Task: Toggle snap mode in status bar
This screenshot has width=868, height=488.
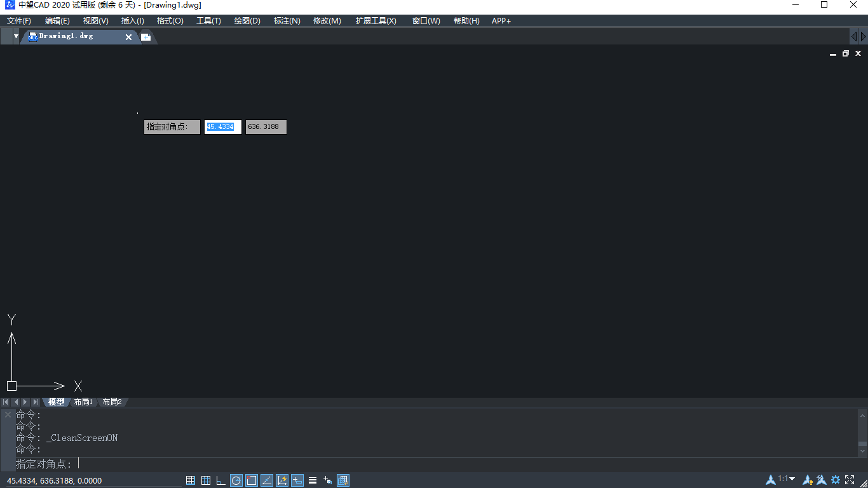Action: [x=191, y=480]
